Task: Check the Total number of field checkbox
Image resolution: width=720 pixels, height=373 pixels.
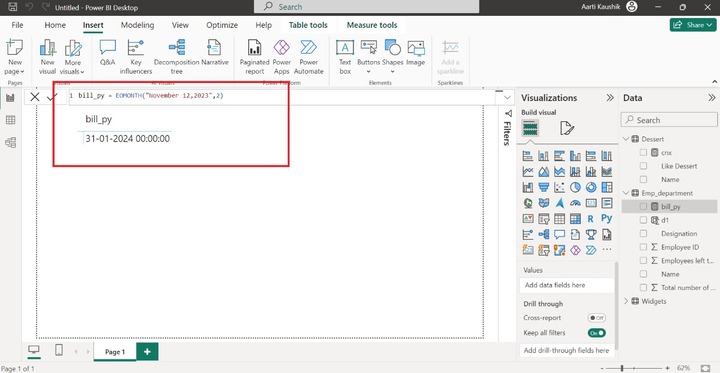Action: [643, 288]
